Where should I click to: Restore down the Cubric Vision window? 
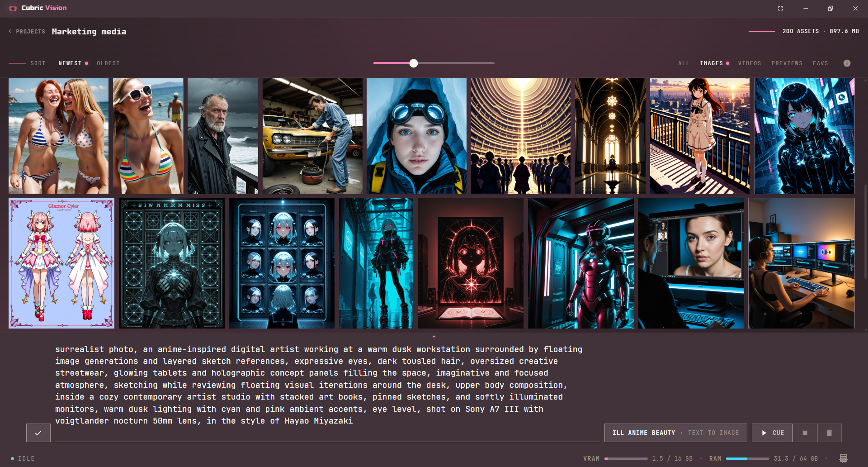click(830, 8)
